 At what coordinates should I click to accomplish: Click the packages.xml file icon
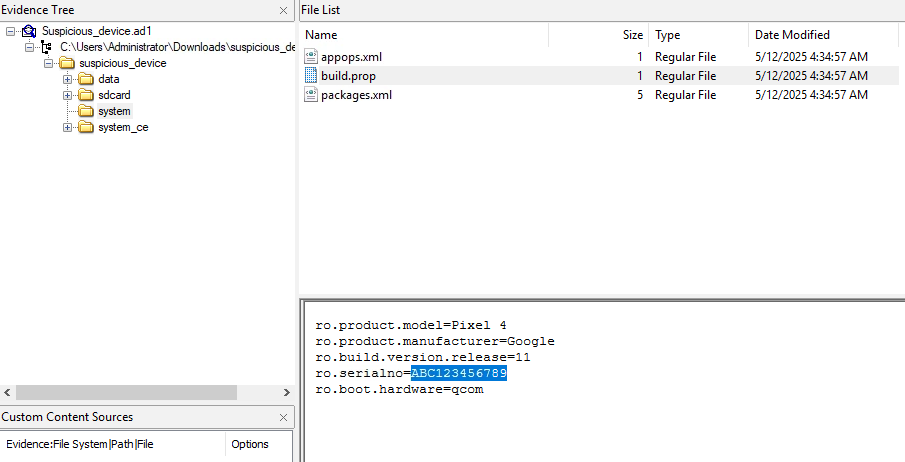pyautogui.click(x=311, y=95)
